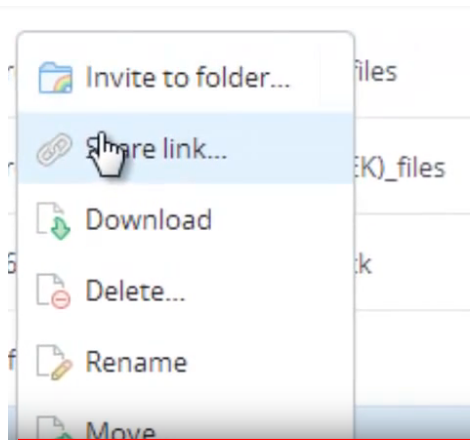Viewport: 470px width, 440px height.
Task: Select the row ending in "EK)_files"
Action: (412, 165)
